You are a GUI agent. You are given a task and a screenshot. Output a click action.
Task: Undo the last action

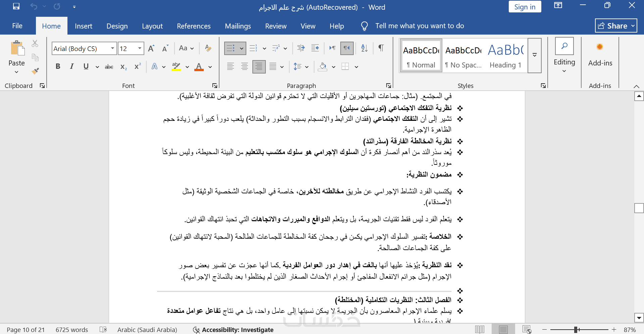pos(34,6)
